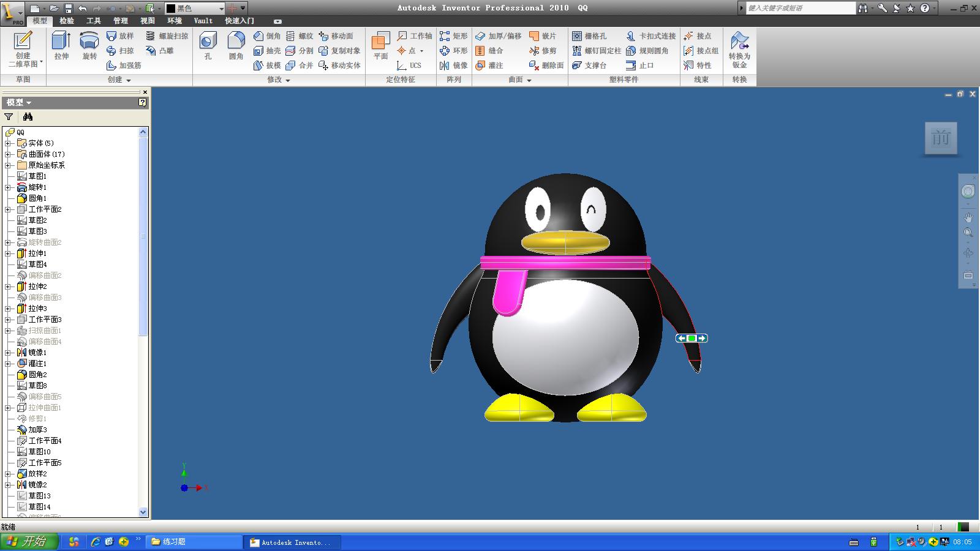The image size is (980, 551).
Task: Click the UCS tool
Action: tap(409, 66)
